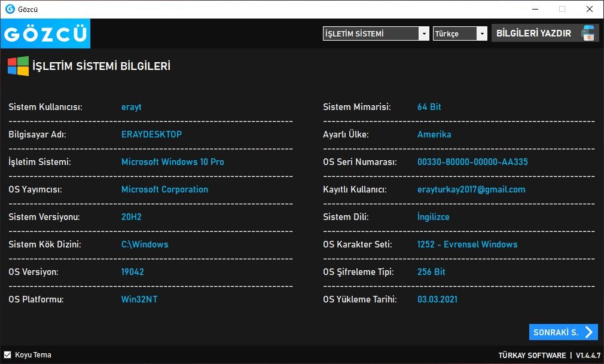Click the Sistem Kök Dizini label
Image resolution: width=604 pixels, height=364 pixels.
coord(45,244)
